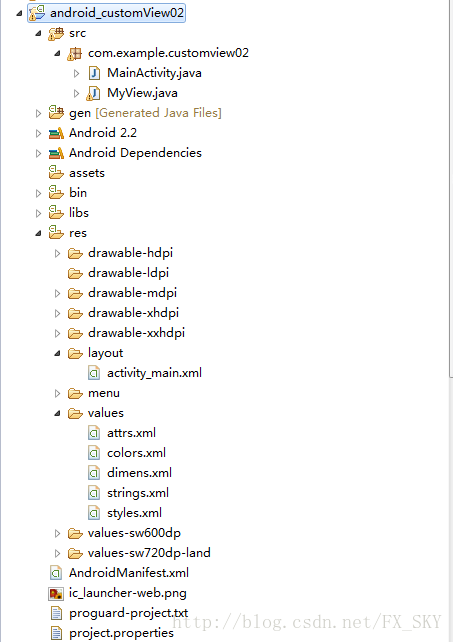Image resolution: width=453 pixels, height=642 pixels.
Task: Collapse the com.example.customview02 package node
Action: (x=57, y=54)
